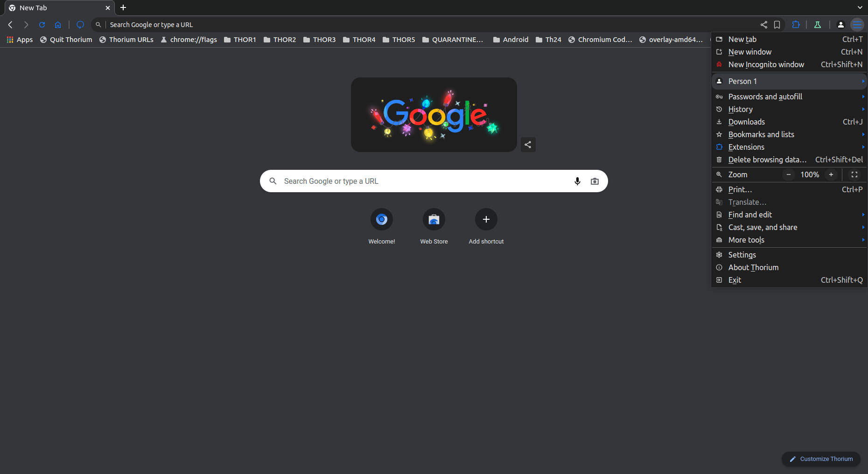Open the Extensions puzzle icon in the toolbar
The image size is (868, 474).
click(796, 25)
